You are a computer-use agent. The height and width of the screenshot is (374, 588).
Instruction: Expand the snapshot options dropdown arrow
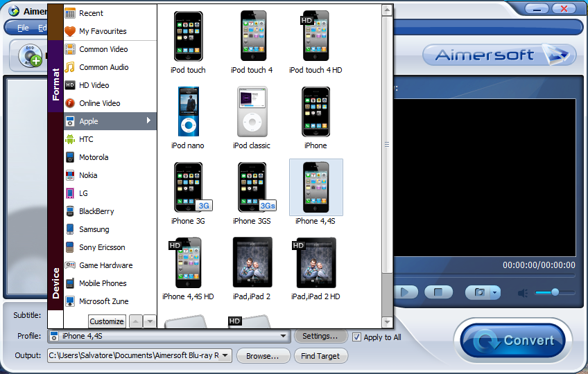click(x=494, y=292)
